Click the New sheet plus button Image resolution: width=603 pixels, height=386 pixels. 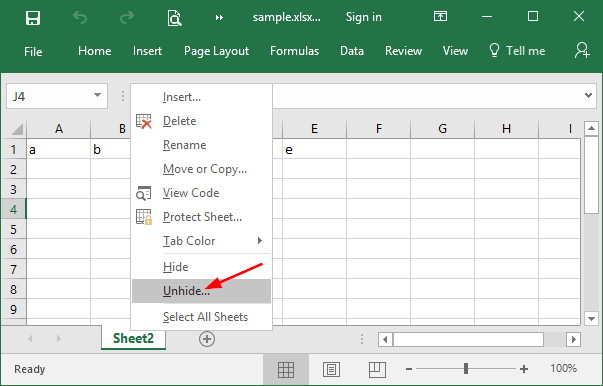(x=207, y=339)
